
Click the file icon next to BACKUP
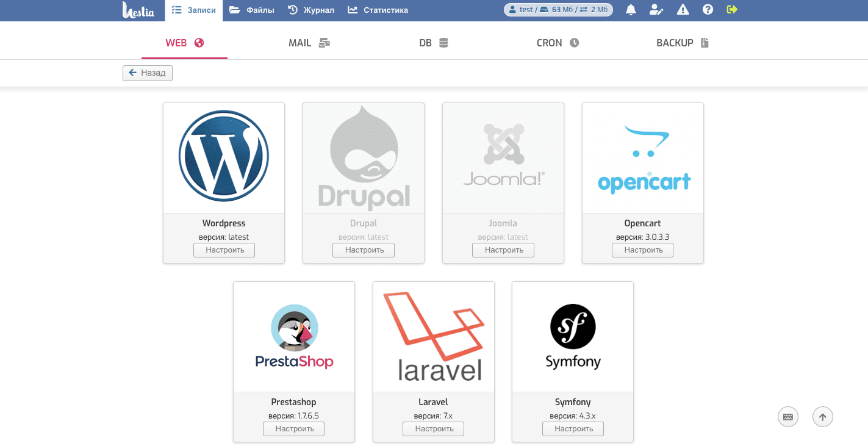pos(705,43)
